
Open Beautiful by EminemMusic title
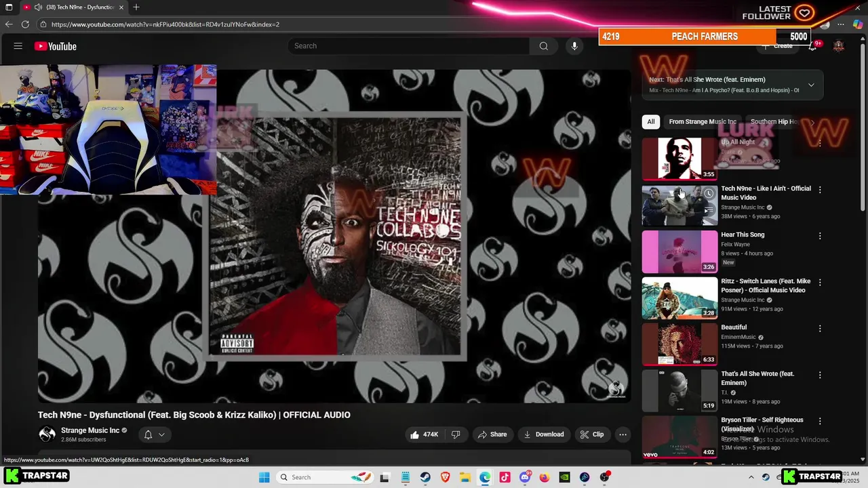(734, 327)
